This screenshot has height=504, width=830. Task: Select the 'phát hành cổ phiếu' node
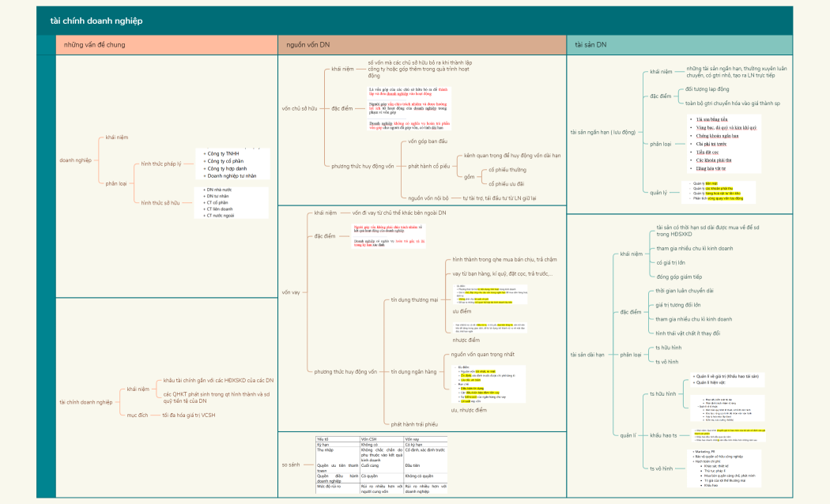[x=428, y=167]
